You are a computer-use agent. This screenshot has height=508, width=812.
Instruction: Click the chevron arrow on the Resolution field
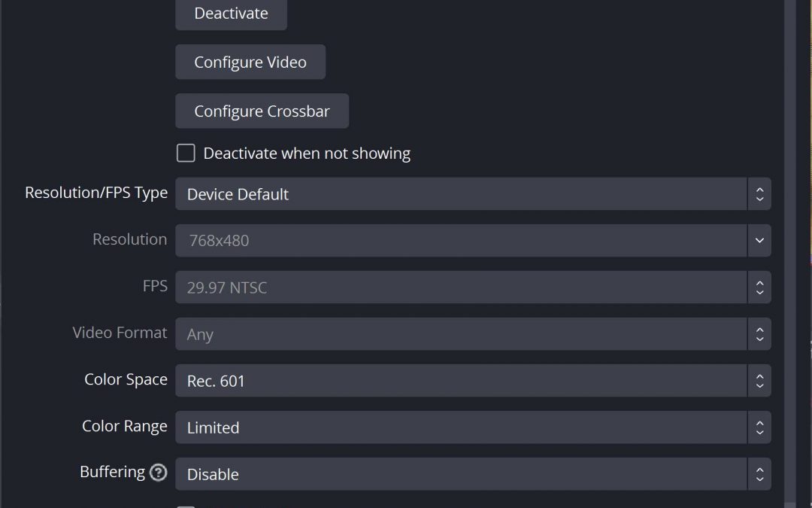point(759,241)
